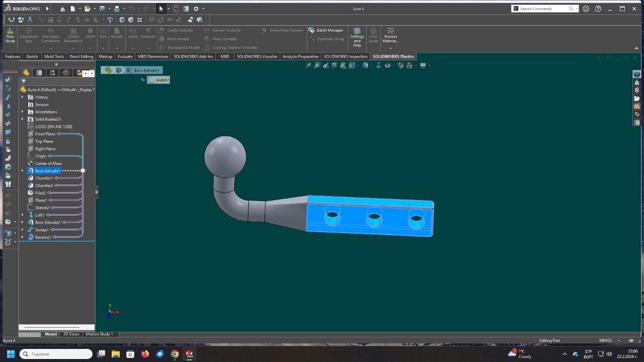Expand the Boss-Extrude1 feature node
The width and height of the screenshot is (644, 362).
coord(22,171)
